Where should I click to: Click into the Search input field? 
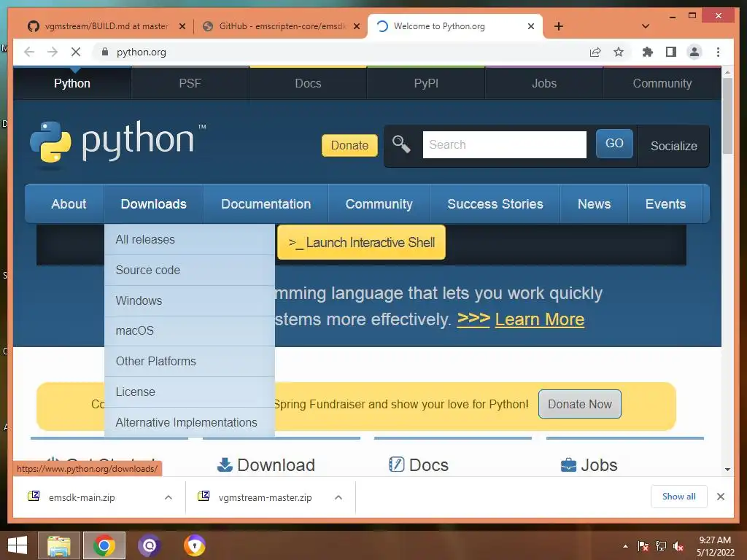coord(505,145)
